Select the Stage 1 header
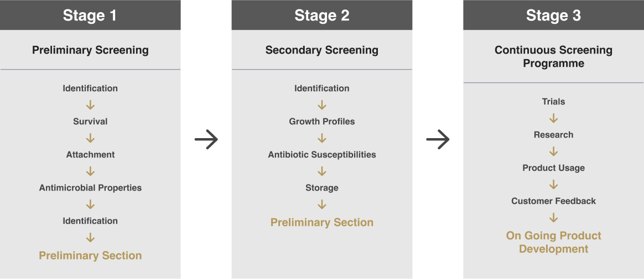This screenshot has height=279, width=644. [90, 15]
